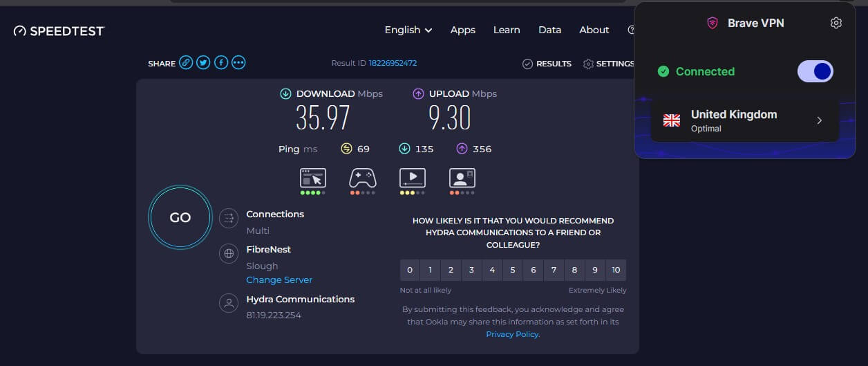
Task: Open Result ID 18226952472 link
Action: click(393, 63)
